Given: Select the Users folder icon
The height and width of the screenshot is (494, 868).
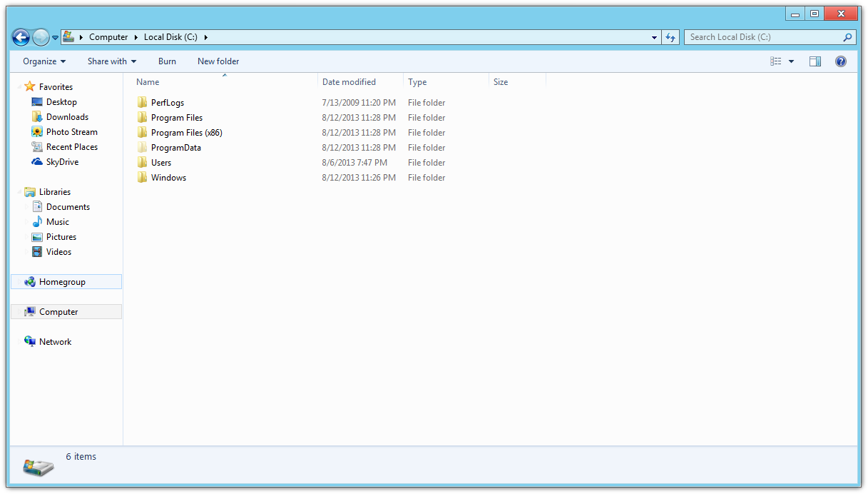Looking at the screenshot, I should [x=142, y=163].
